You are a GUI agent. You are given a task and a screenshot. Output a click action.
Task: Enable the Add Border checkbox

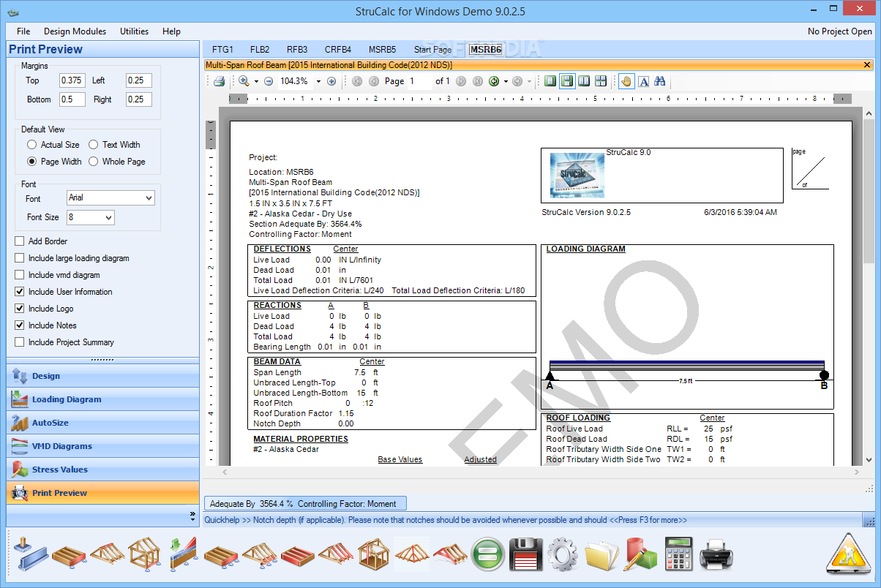(19, 241)
